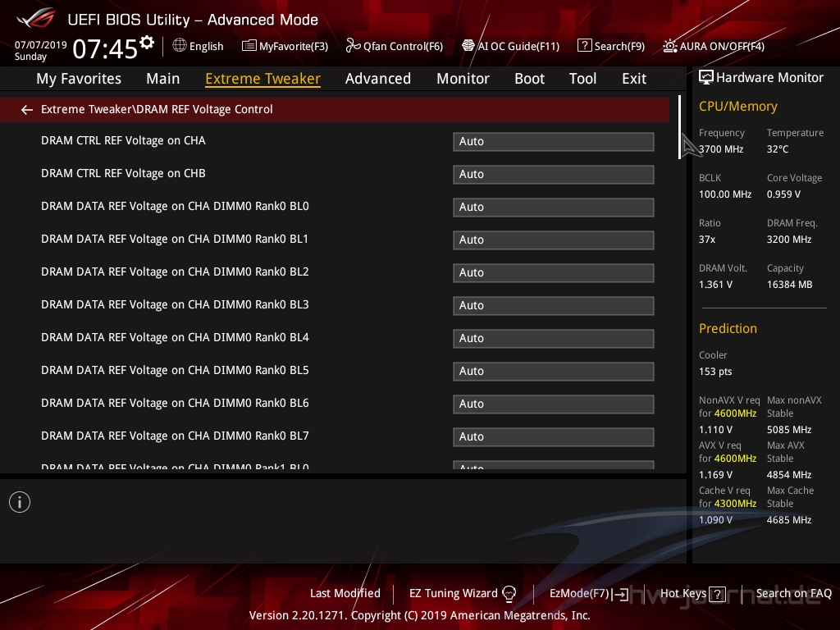This screenshot has height=630, width=840.
Task: Edit CHA DIMM0 Rank0 BL4 Auto field
Action: [x=554, y=339]
